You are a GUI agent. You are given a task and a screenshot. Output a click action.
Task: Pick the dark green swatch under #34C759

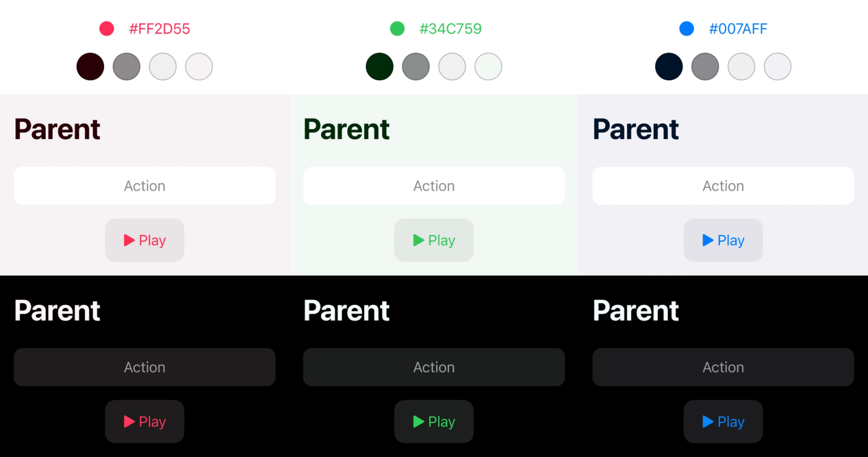380,67
